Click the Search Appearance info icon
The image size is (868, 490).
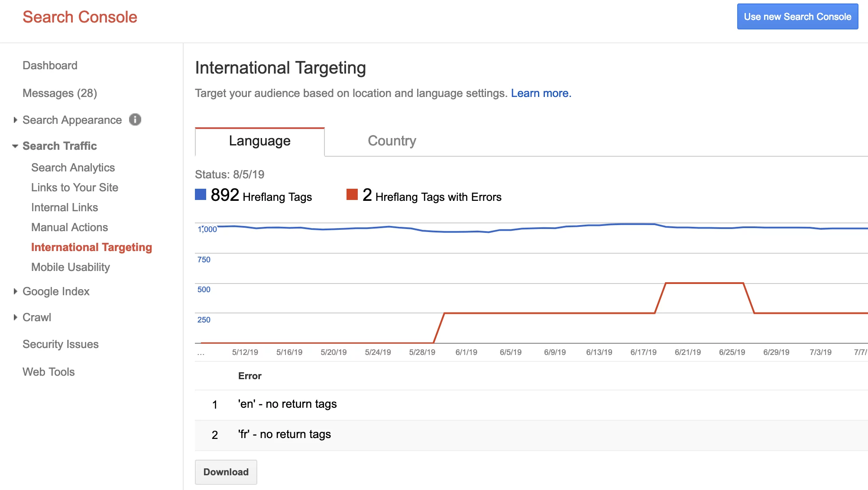click(x=135, y=119)
